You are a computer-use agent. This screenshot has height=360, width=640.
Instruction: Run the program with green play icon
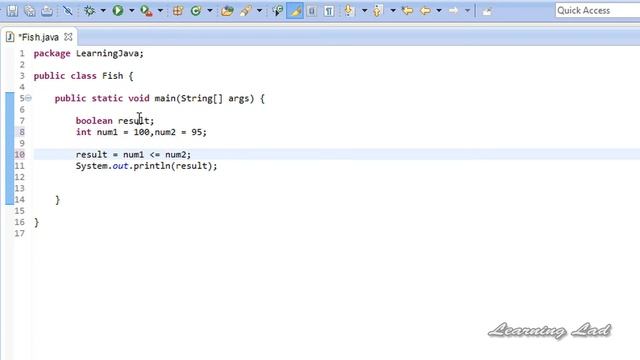tap(118, 11)
